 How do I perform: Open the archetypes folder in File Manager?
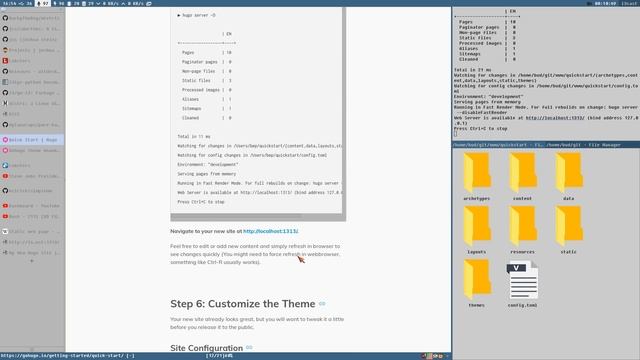coord(477,173)
